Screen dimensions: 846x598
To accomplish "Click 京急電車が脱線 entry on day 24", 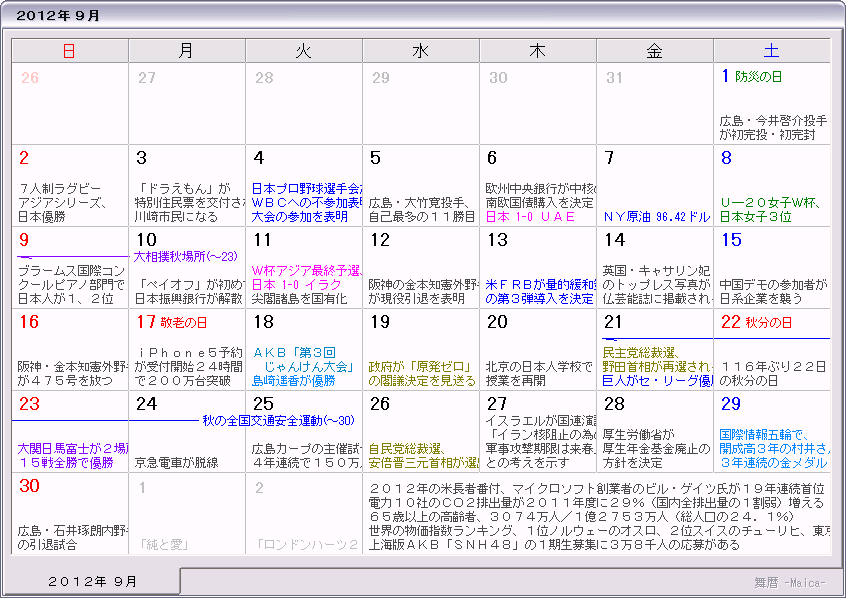I will pos(176,463).
